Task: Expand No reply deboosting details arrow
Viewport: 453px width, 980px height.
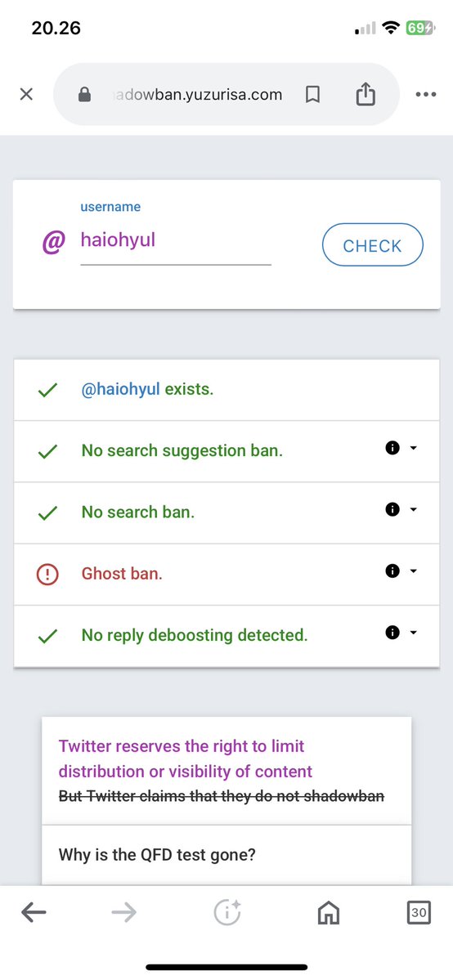Action: pyautogui.click(x=413, y=633)
